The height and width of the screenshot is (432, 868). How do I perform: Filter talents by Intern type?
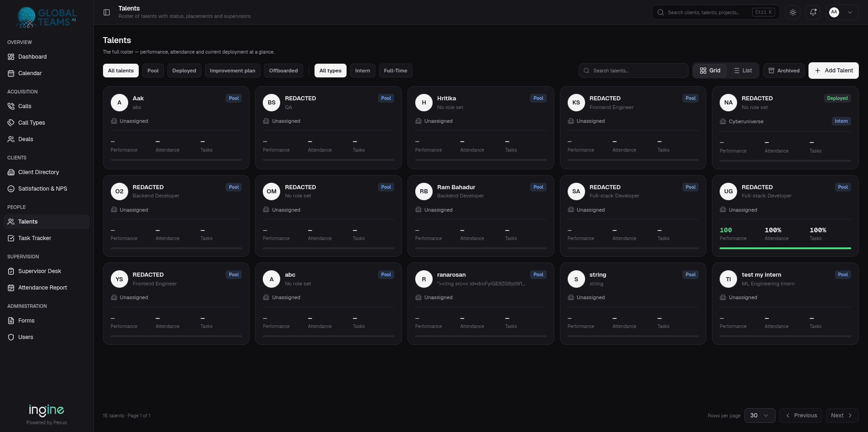coord(363,71)
